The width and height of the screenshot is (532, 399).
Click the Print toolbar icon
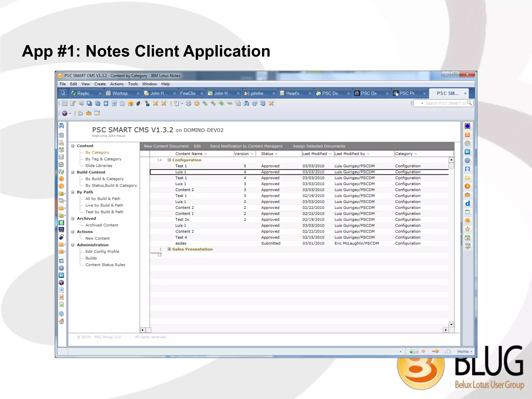click(188, 104)
